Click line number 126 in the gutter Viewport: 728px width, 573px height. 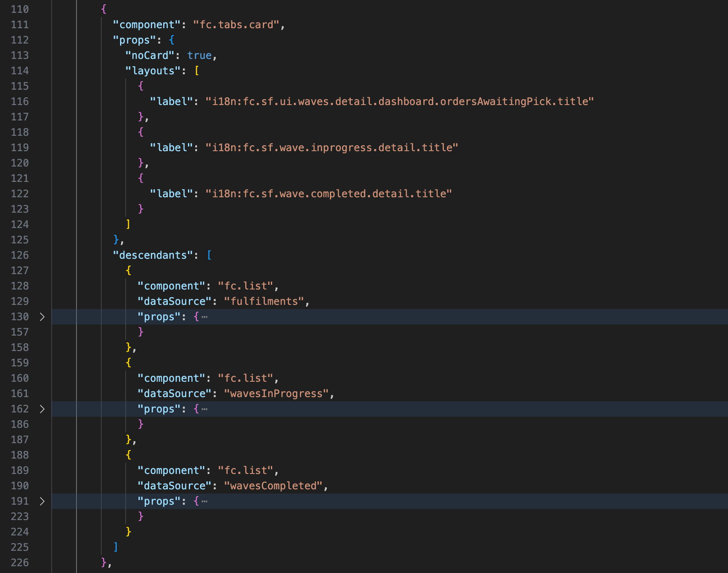[20, 255]
